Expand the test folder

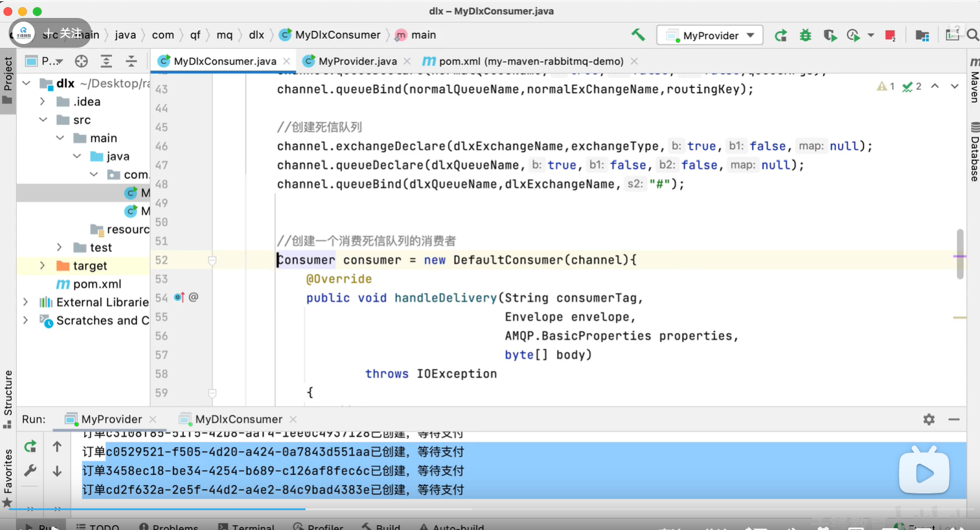coord(59,247)
